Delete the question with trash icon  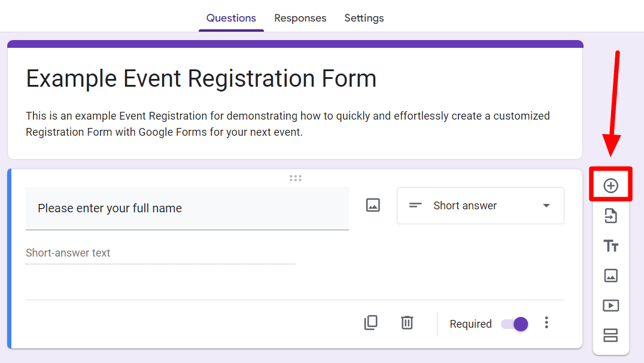pyautogui.click(x=407, y=323)
